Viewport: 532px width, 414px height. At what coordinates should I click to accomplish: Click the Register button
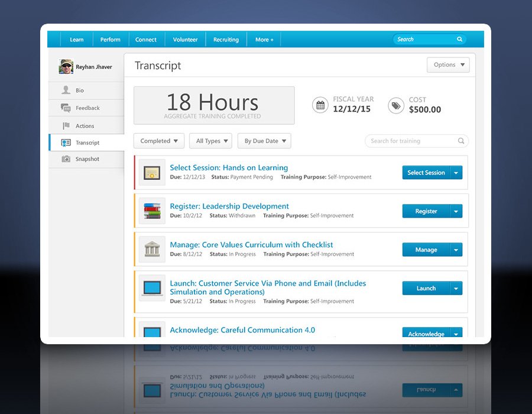click(x=426, y=211)
